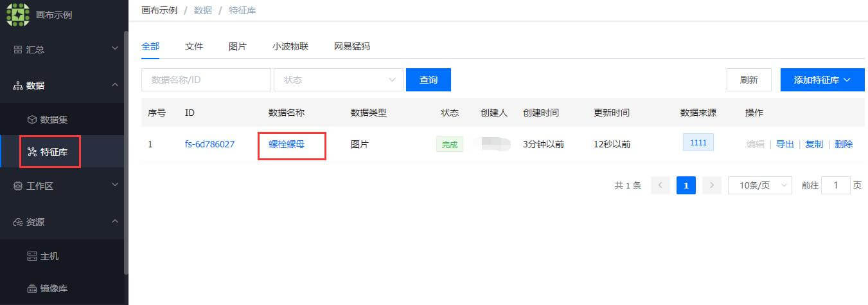
Task: Click the 1111 data source tag
Action: pos(698,143)
